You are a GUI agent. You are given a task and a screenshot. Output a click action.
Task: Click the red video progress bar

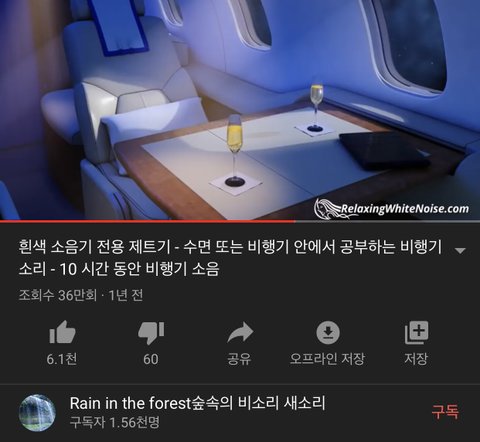coord(147,221)
